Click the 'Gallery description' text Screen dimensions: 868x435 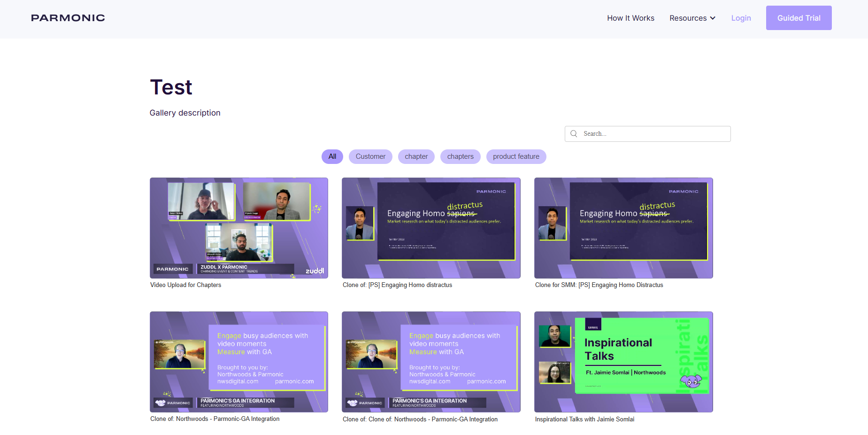185,113
